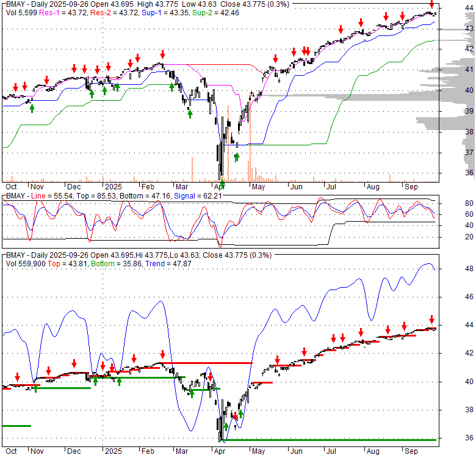Click red sell arrow above mid-February peak, top chart
476x455 pixels.
(163, 55)
